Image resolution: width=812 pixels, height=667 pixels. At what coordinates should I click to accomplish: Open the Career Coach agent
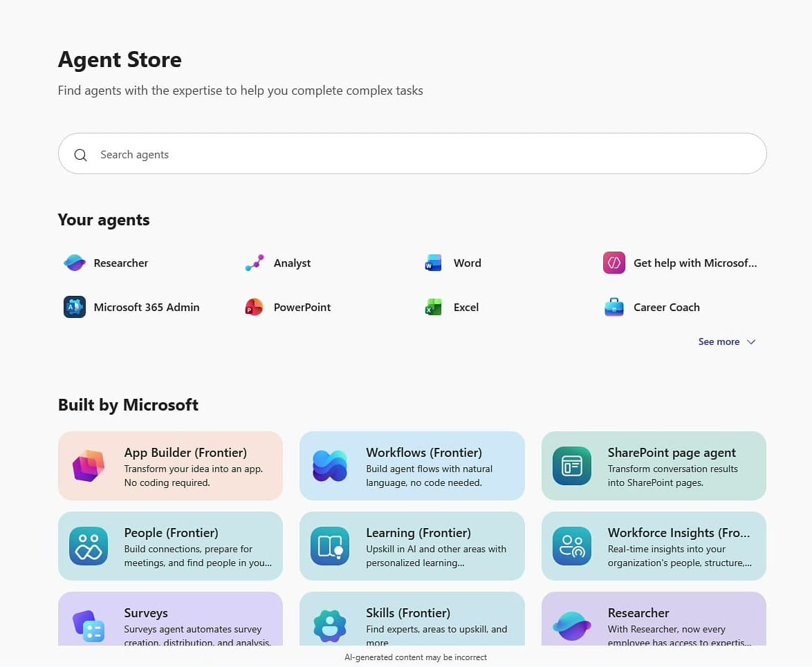pyautogui.click(x=650, y=308)
